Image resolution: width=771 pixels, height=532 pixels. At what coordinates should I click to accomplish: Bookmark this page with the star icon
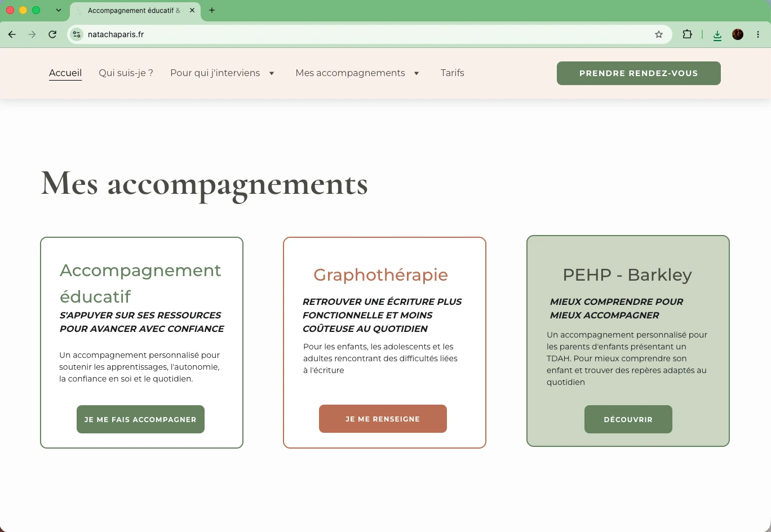(x=659, y=34)
